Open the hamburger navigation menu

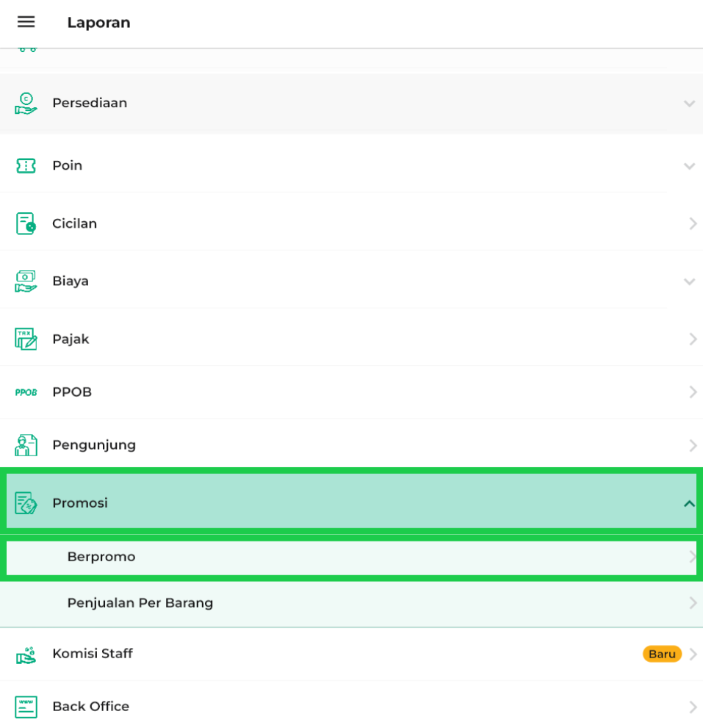26,22
